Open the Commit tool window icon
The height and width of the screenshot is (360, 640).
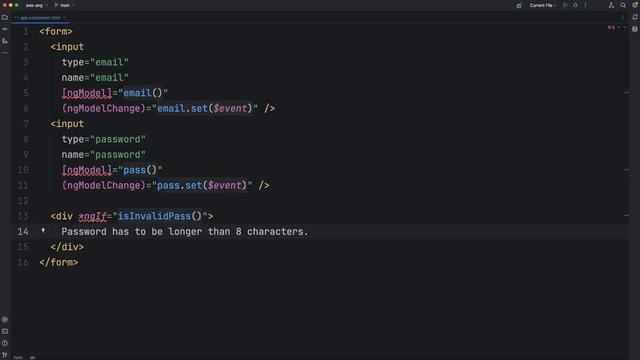5,29
